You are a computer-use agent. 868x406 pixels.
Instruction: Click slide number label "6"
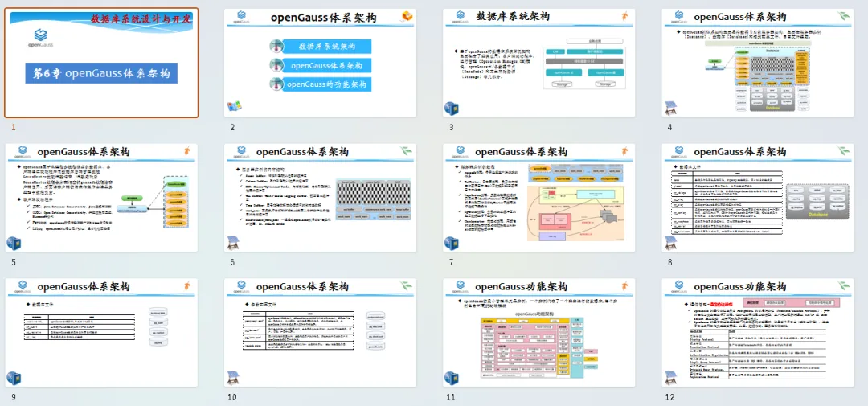click(232, 262)
